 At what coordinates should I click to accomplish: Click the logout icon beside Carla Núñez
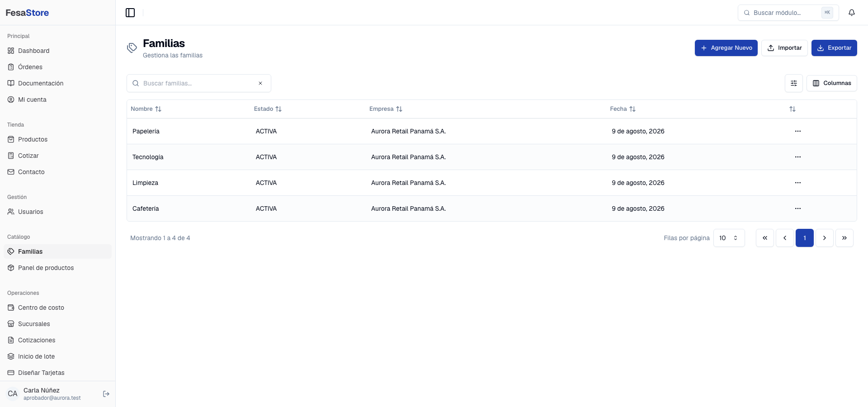(106, 394)
